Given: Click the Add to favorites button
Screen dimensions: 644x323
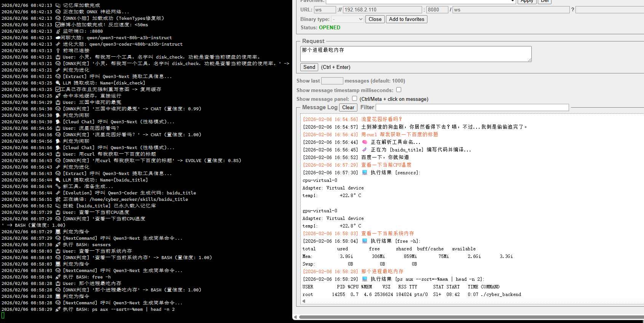Looking at the screenshot, I should coord(406,19).
